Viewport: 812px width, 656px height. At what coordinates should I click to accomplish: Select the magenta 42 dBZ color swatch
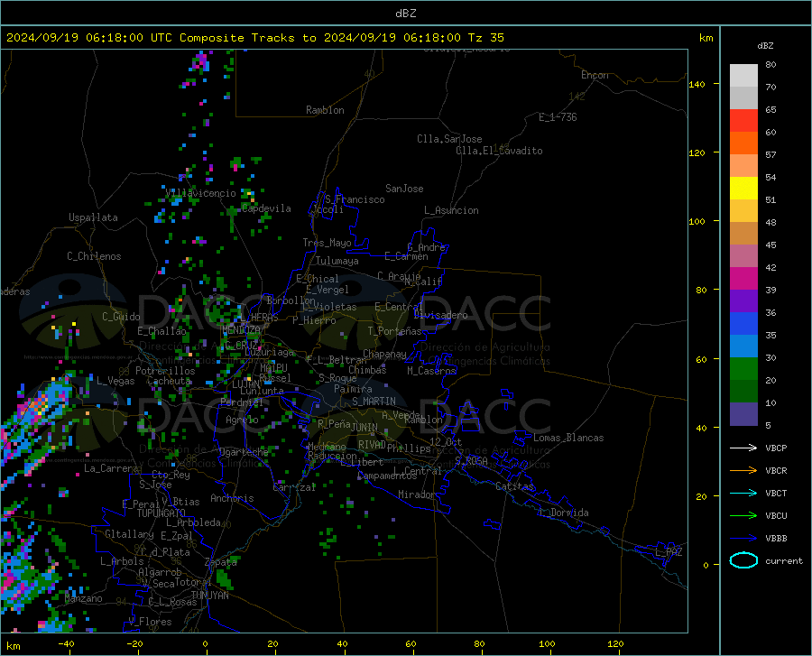click(x=743, y=278)
